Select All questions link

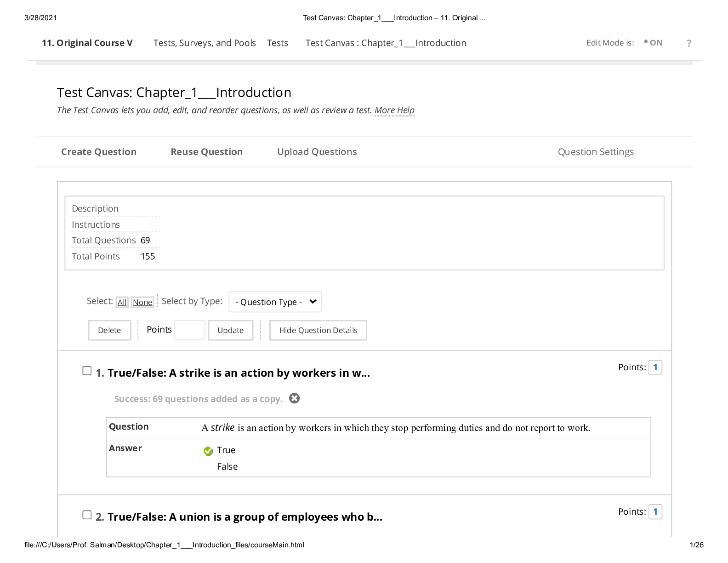[122, 302]
